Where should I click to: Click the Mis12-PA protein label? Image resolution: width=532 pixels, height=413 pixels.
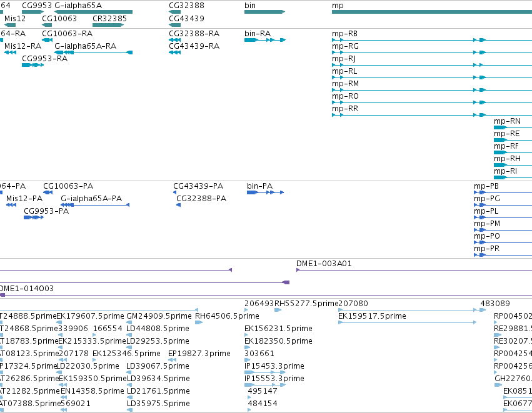coord(24,199)
